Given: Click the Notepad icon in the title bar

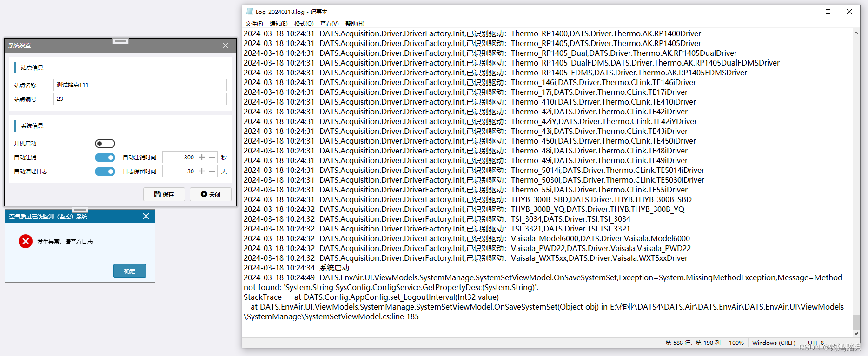Looking at the screenshot, I should 250,12.
